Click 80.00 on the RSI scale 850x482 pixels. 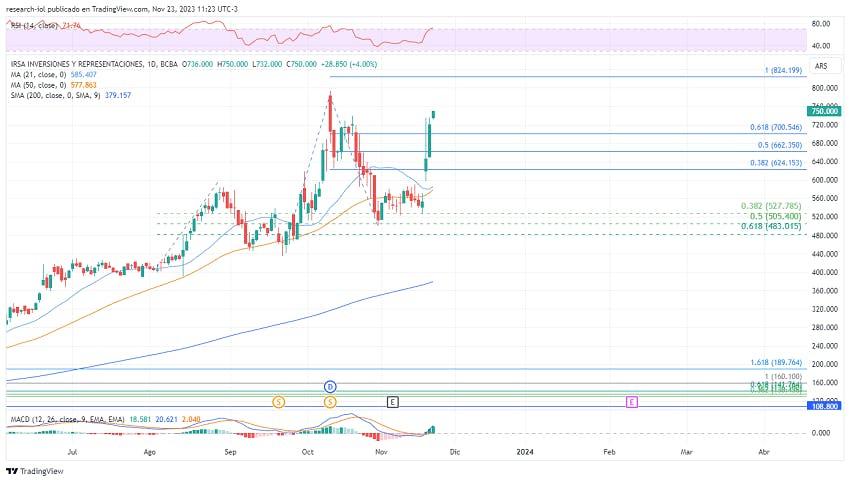[x=821, y=24]
